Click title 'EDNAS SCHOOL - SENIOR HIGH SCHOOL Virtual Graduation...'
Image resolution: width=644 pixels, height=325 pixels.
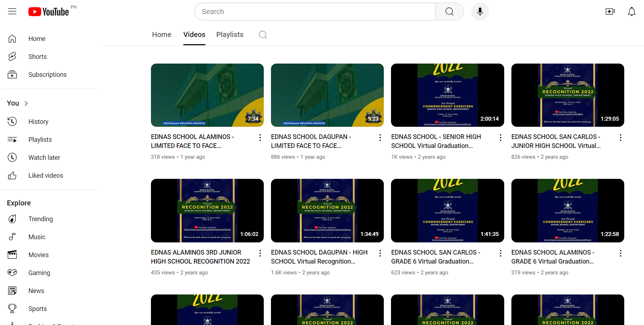[436, 141]
